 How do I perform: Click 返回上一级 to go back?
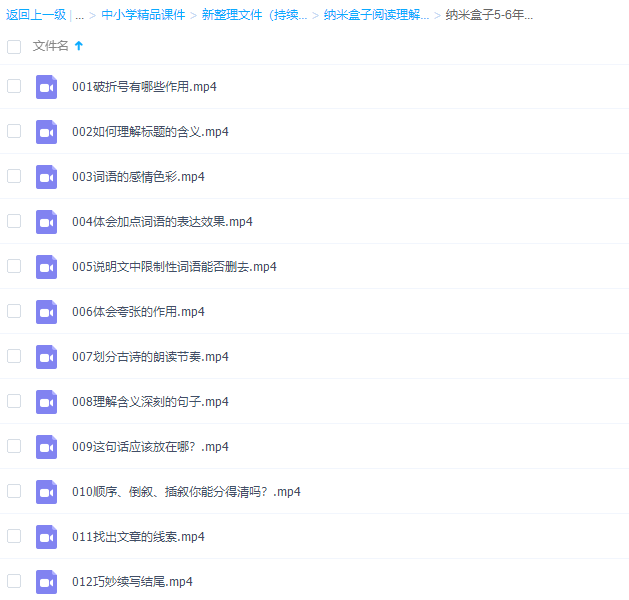pyautogui.click(x=36, y=15)
